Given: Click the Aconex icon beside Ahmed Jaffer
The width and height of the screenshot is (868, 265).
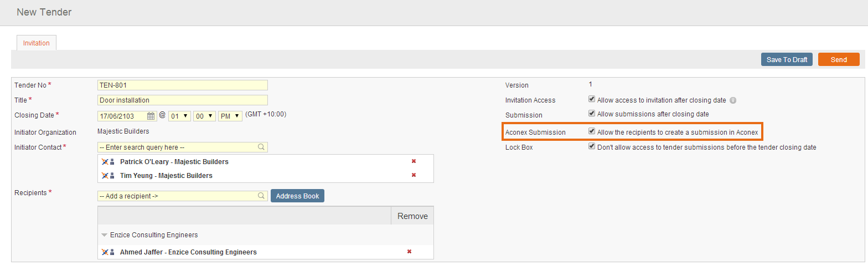Looking at the screenshot, I should coord(105,252).
